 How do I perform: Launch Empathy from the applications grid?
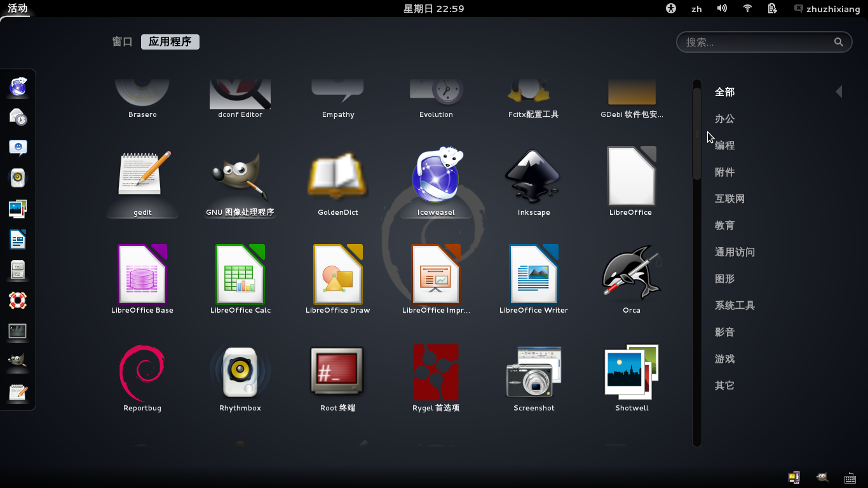coord(338,98)
